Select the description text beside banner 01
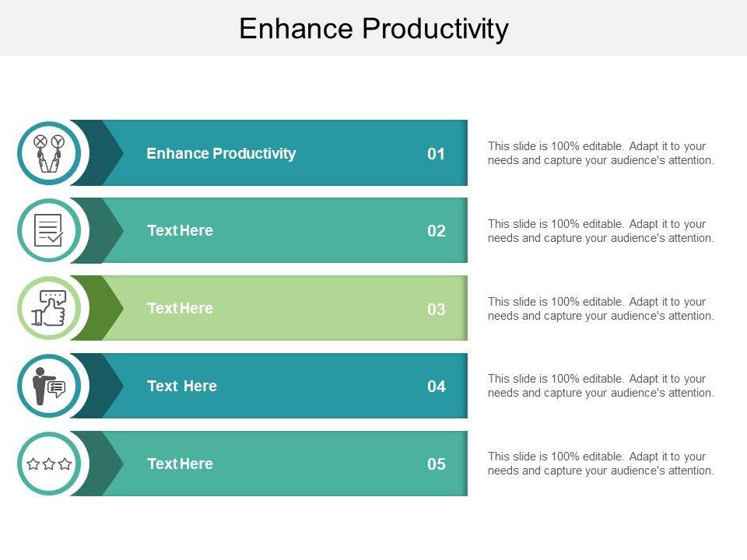Image resolution: width=747 pixels, height=560 pixels. (x=601, y=153)
